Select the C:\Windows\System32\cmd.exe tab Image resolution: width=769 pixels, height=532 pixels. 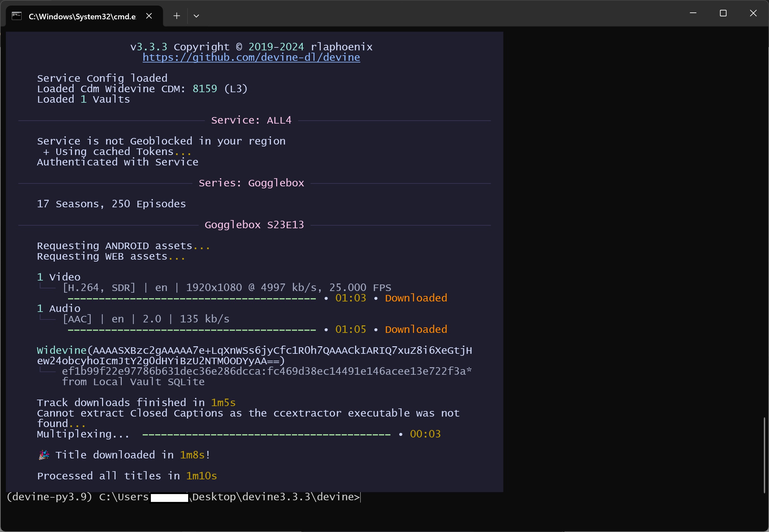(82, 16)
